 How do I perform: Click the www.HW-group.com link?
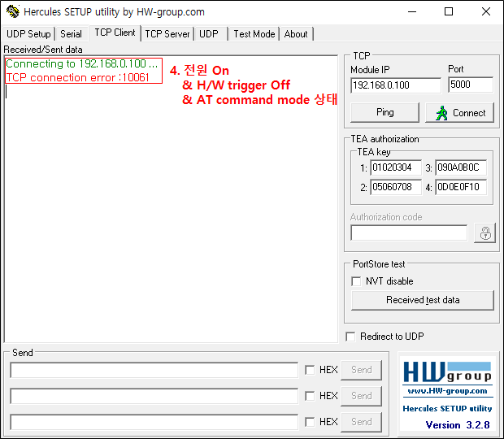[x=447, y=391]
